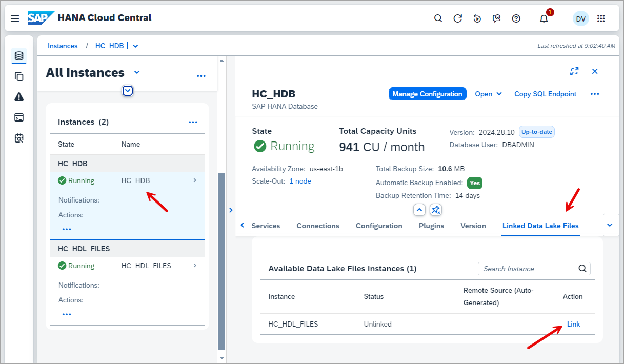Open the DV user avatar menu
The image size is (624, 364).
point(580,18)
